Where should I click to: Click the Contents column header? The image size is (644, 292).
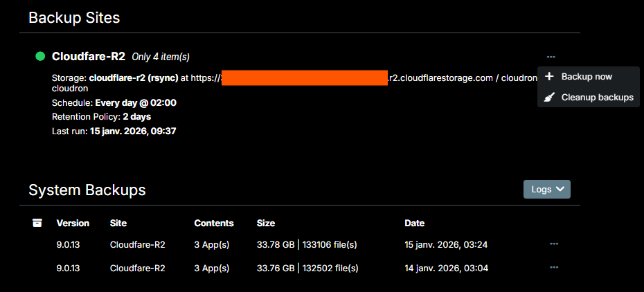pos(213,223)
